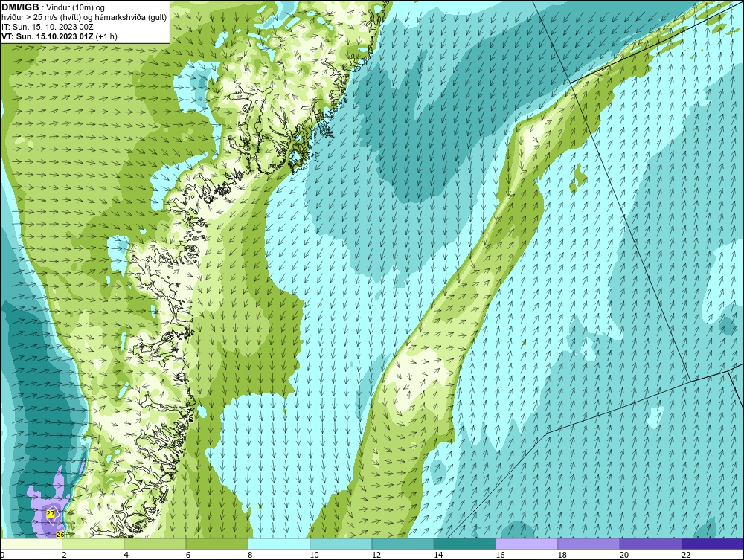Screen dimensions: 744x560
Task: Click the legend label 2
Action: click(x=64, y=556)
